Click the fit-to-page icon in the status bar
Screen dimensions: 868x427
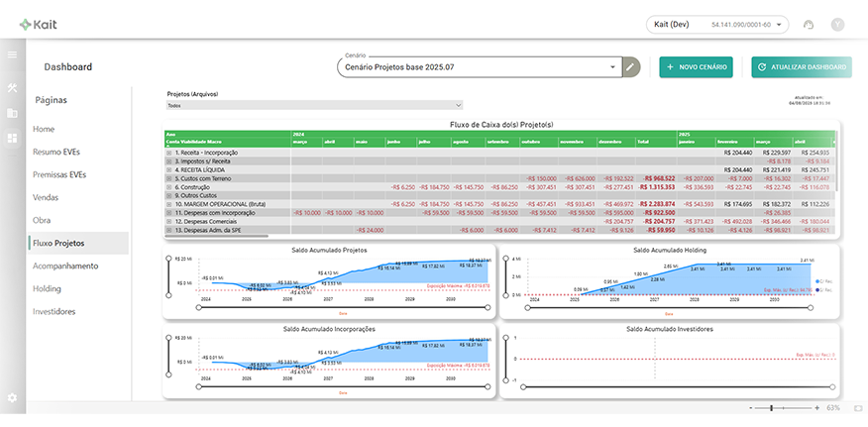click(858, 407)
